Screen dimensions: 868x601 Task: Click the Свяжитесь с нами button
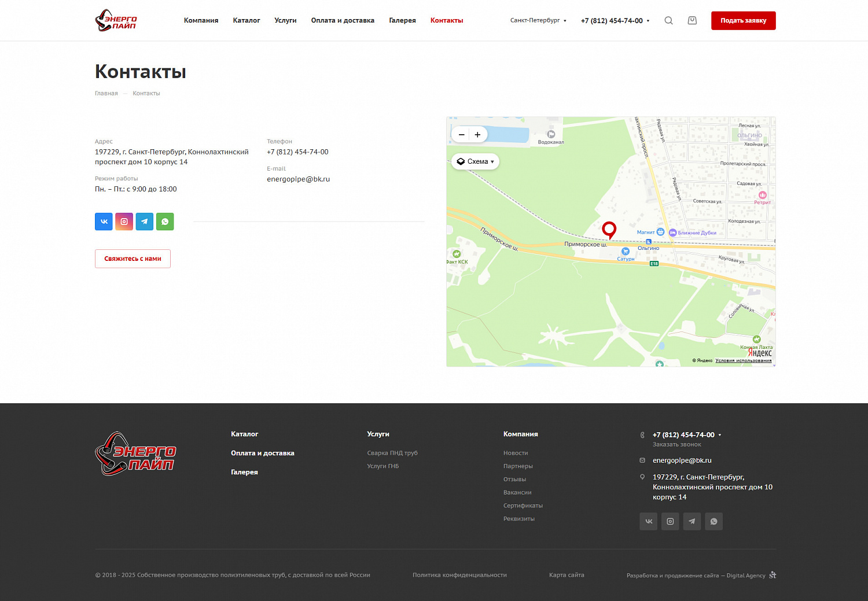pyautogui.click(x=133, y=259)
